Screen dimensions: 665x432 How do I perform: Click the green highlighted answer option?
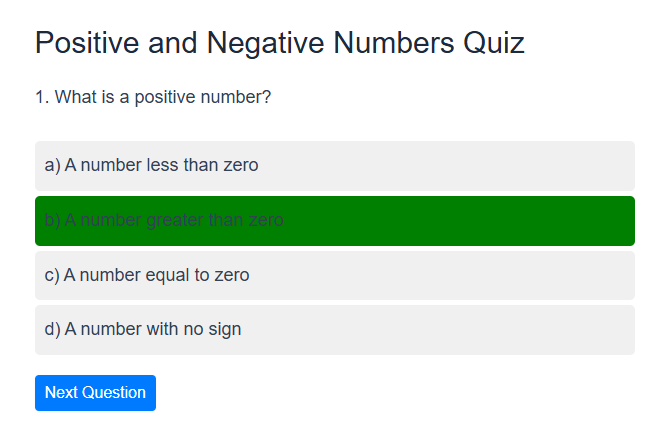coord(334,220)
